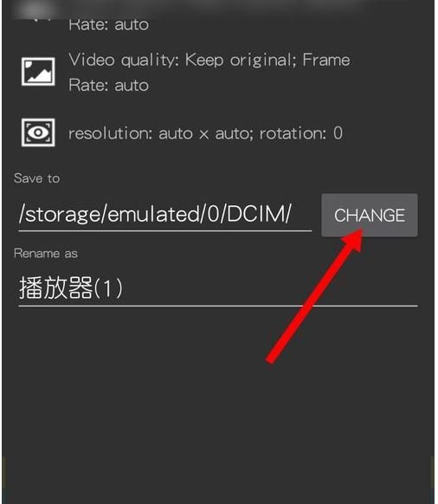Click the CHANGE button for save location

pyautogui.click(x=370, y=215)
